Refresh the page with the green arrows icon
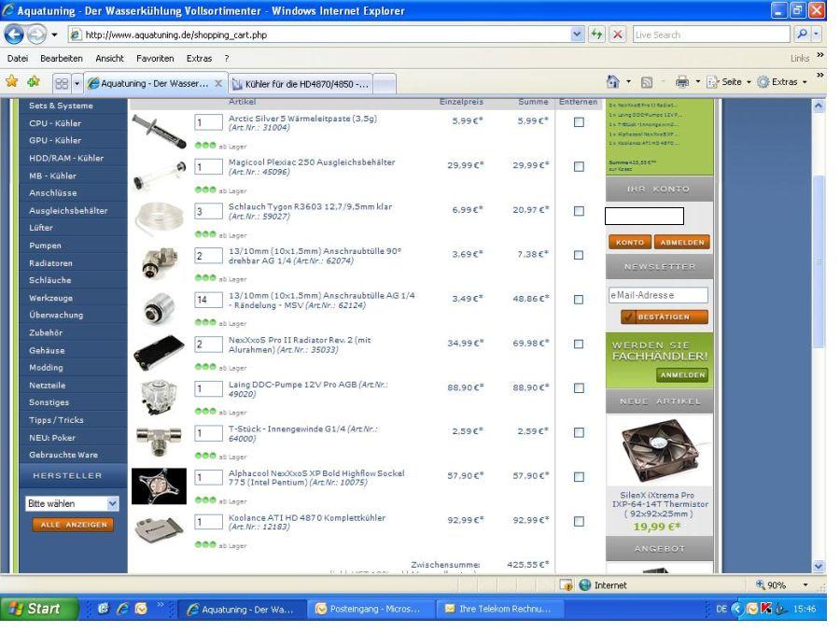The height and width of the screenshot is (633, 840). [x=596, y=35]
